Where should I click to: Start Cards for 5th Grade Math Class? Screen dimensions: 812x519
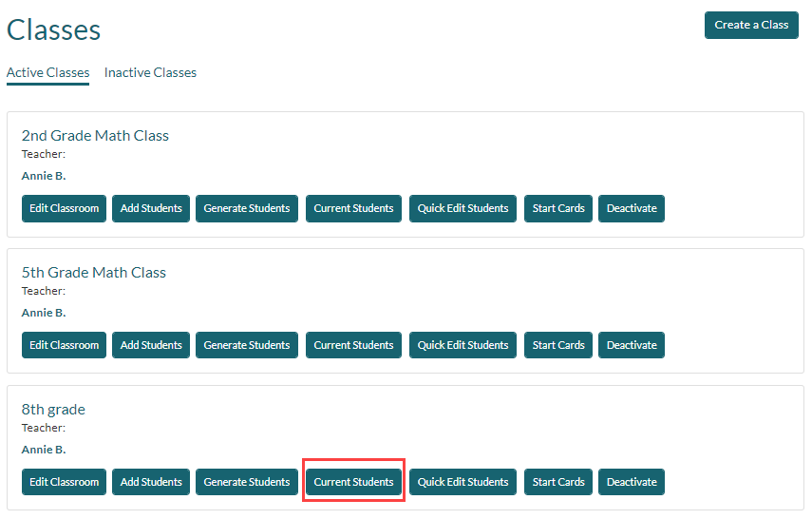tap(558, 345)
